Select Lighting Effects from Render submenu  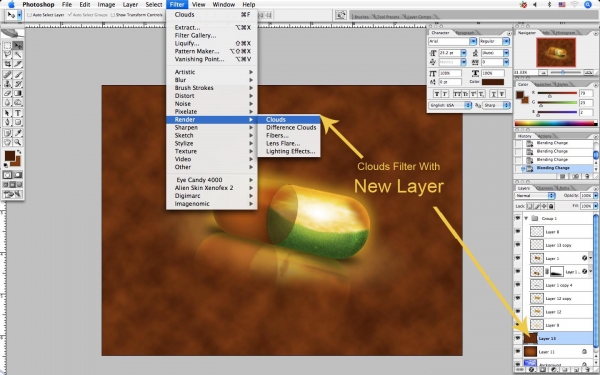[290, 151]
